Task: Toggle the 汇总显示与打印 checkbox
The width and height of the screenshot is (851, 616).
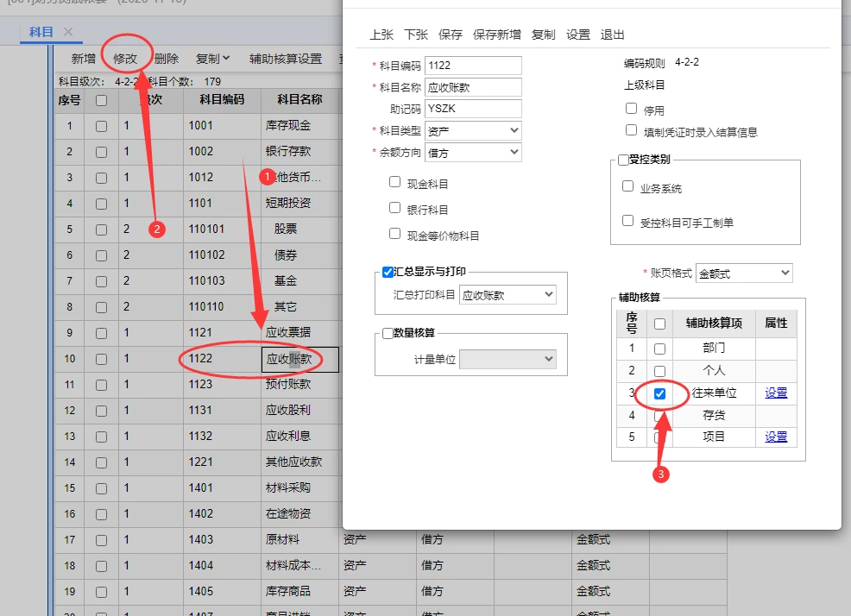Action: coord(388,272)
